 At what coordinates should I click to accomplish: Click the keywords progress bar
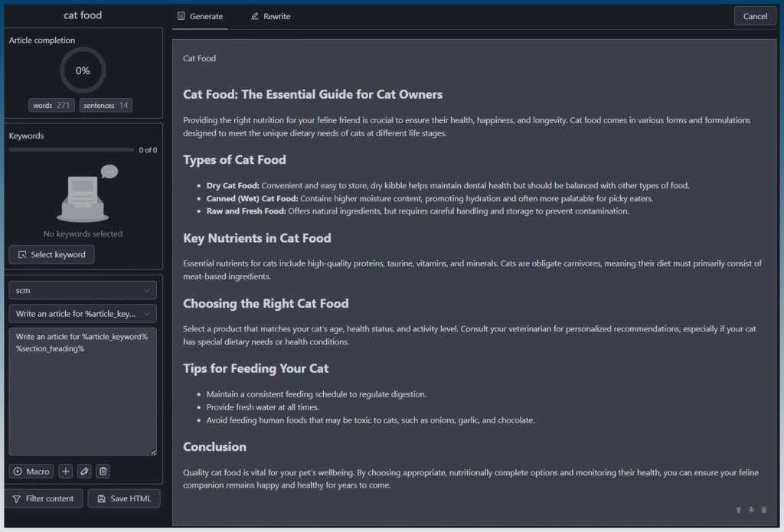pyautogui.click(x=71, y=150)
